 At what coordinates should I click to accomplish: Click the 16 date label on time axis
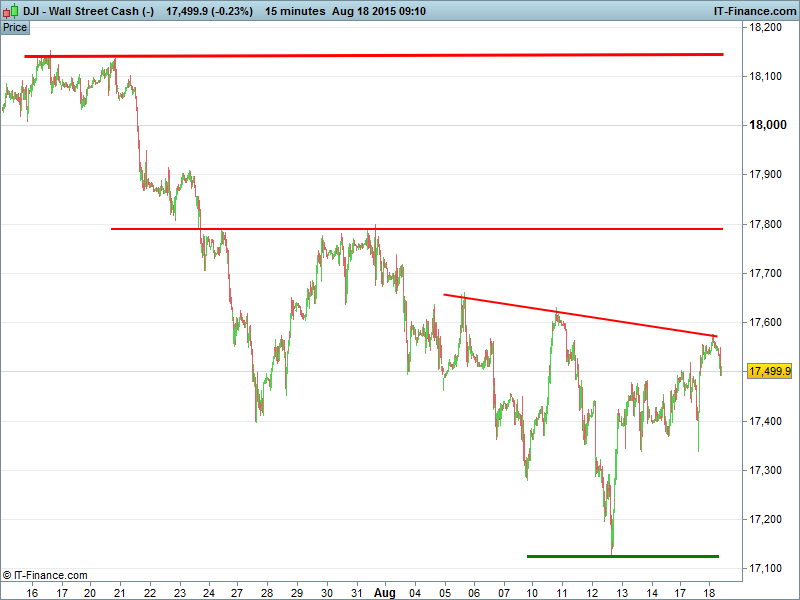click(33, 592)
